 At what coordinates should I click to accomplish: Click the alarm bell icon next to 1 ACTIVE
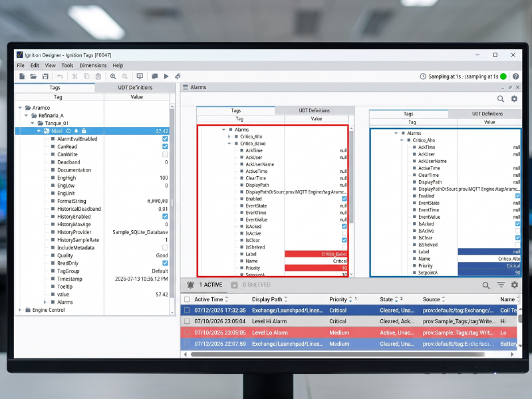click(x=191, y=285)
